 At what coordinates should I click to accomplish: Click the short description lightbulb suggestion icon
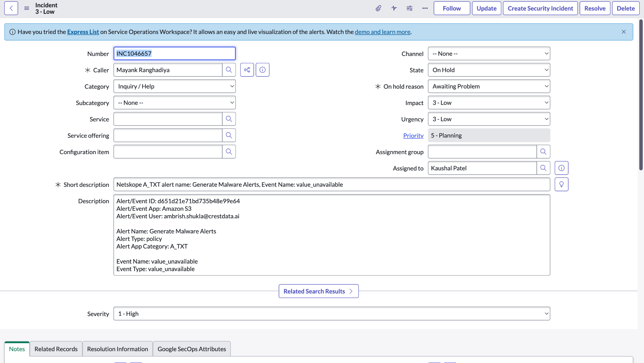(561, 184)
